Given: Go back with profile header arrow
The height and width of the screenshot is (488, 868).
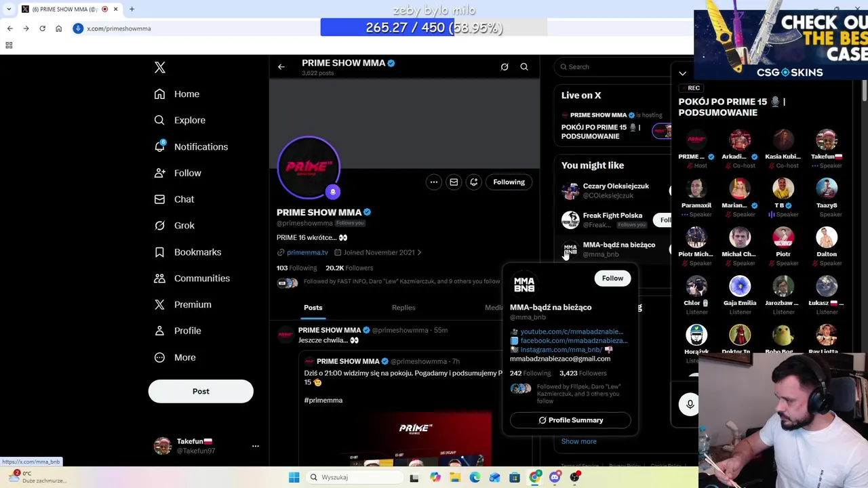Looking at the screenshot, I should pyautogui.click(x=281, y=66).
